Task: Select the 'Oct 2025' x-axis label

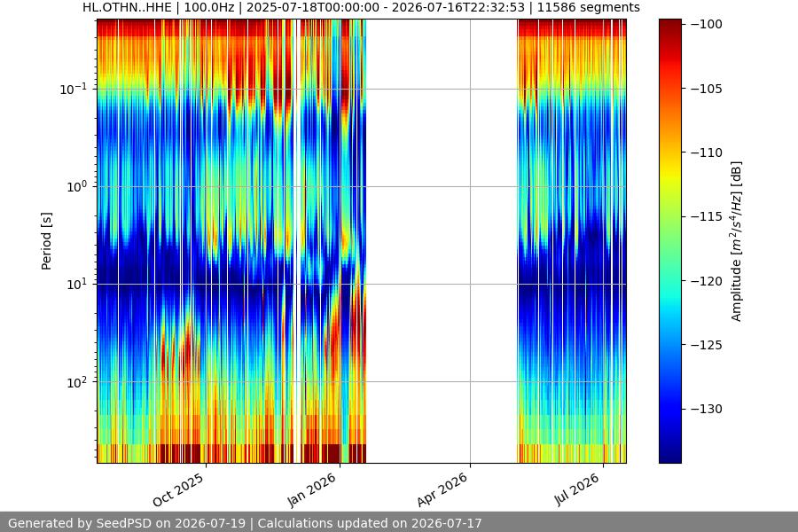Action: tap(178, 489)
